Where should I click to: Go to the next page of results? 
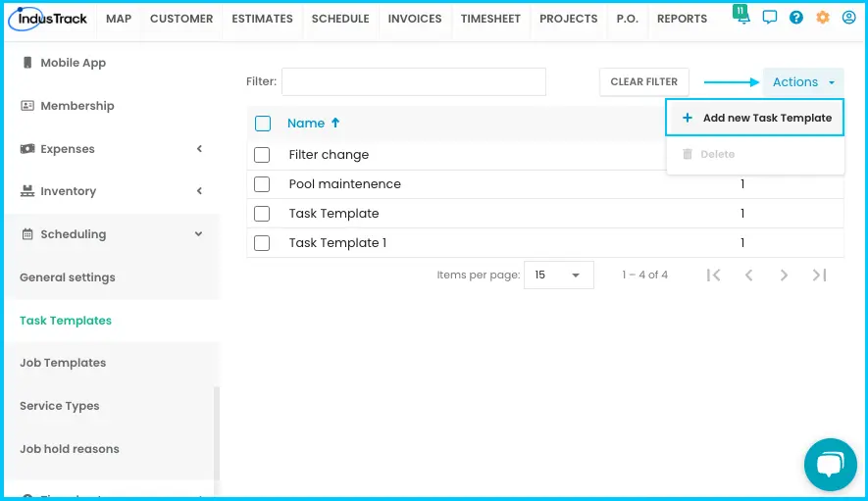(784, 276)
